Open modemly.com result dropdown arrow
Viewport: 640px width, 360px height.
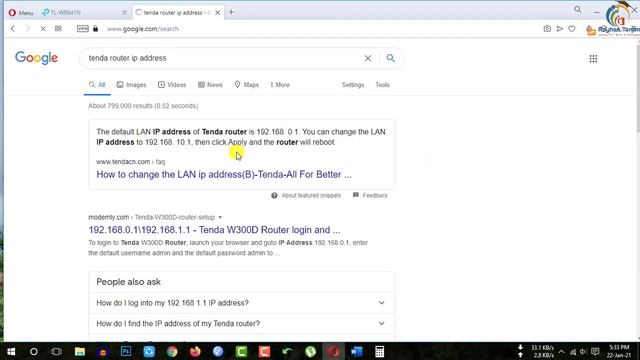pos(220,218)
